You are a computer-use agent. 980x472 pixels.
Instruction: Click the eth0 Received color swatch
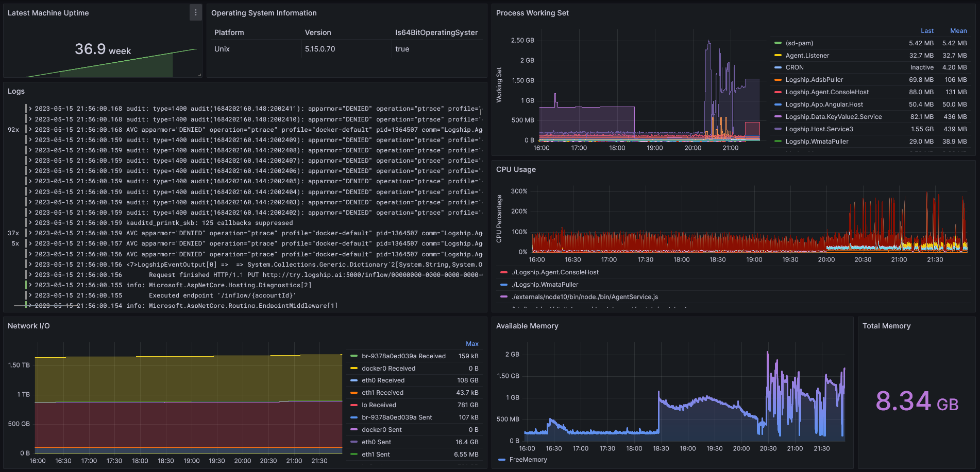pyautogui.click(x=353, y=380)
